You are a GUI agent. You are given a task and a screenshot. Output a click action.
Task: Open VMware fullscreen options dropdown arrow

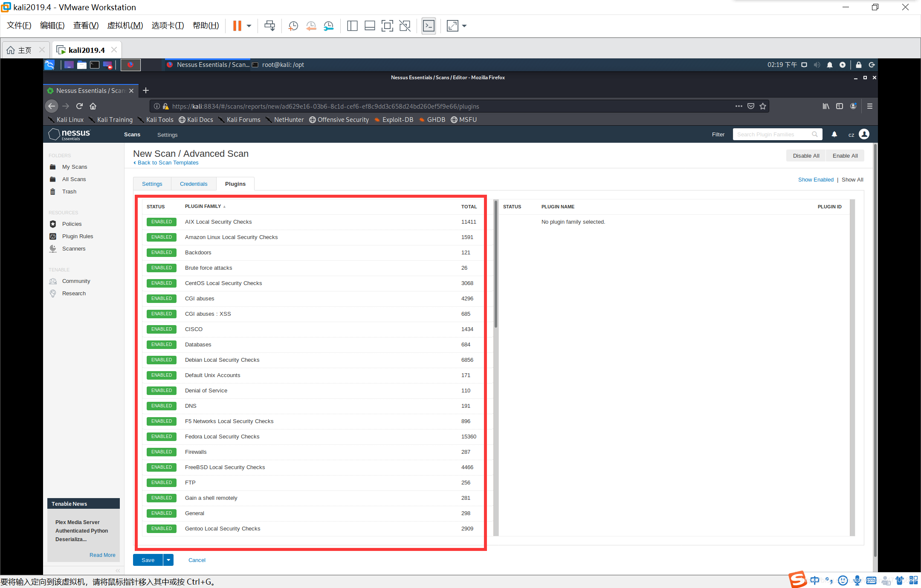(x=464, y=26)
